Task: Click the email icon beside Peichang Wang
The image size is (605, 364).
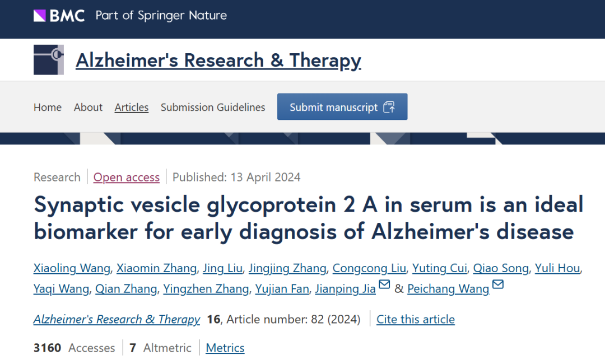Action: pyautogui.click(x=497, y=285)
